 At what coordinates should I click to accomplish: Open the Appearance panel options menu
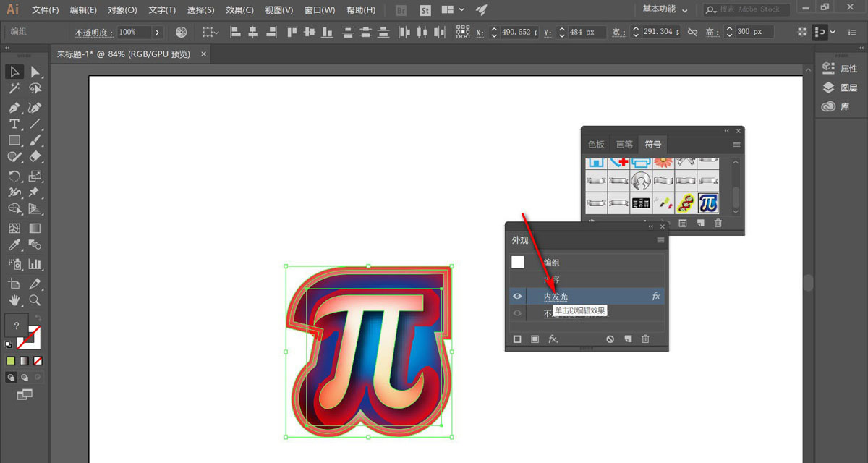click(660, 240)
